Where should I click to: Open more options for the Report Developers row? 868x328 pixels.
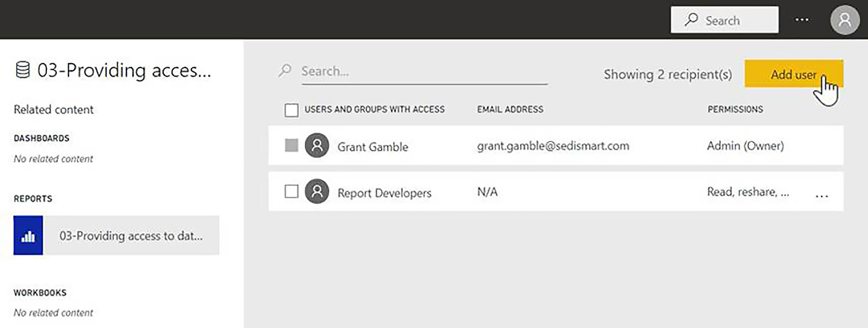coord(822,196)
